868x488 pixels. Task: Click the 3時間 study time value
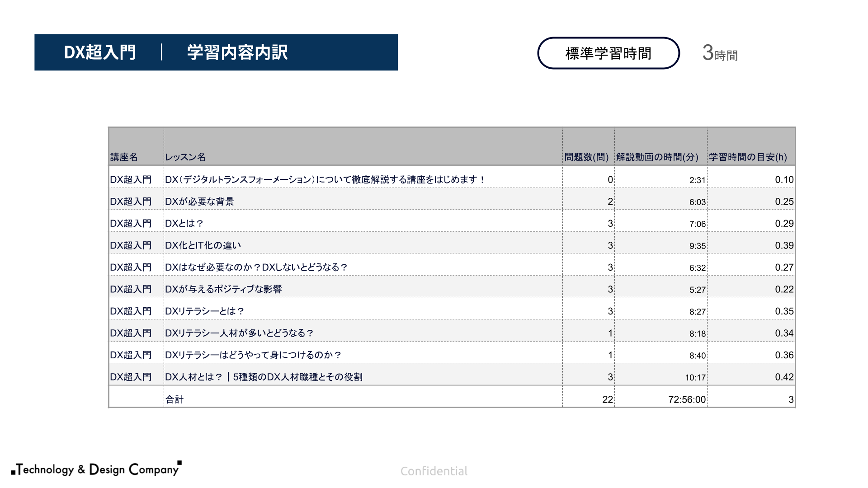point(720,53)
